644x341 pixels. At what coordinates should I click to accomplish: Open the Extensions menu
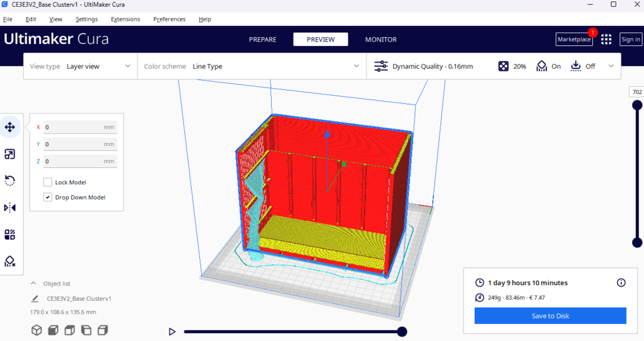(125, 20)
